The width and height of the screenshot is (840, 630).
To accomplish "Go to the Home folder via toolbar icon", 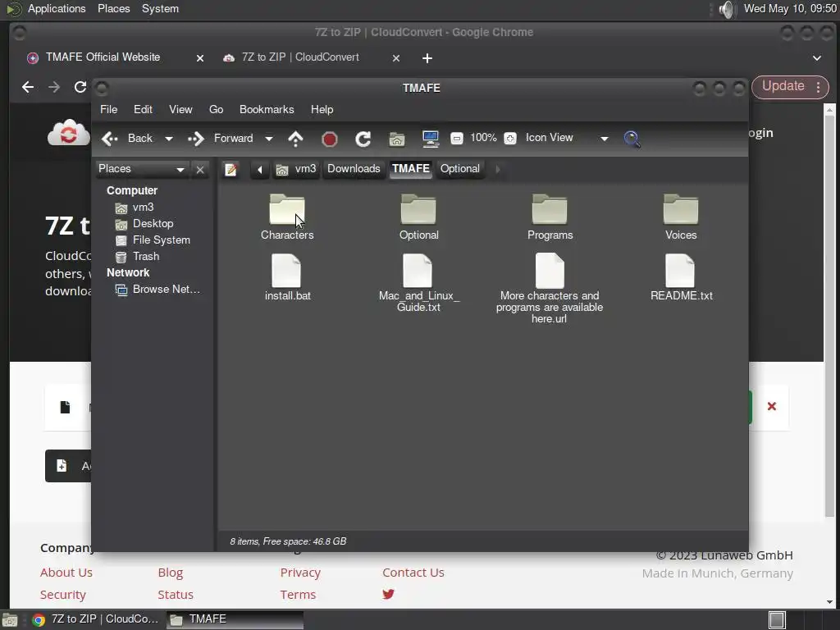I will [x=397, y=139].
